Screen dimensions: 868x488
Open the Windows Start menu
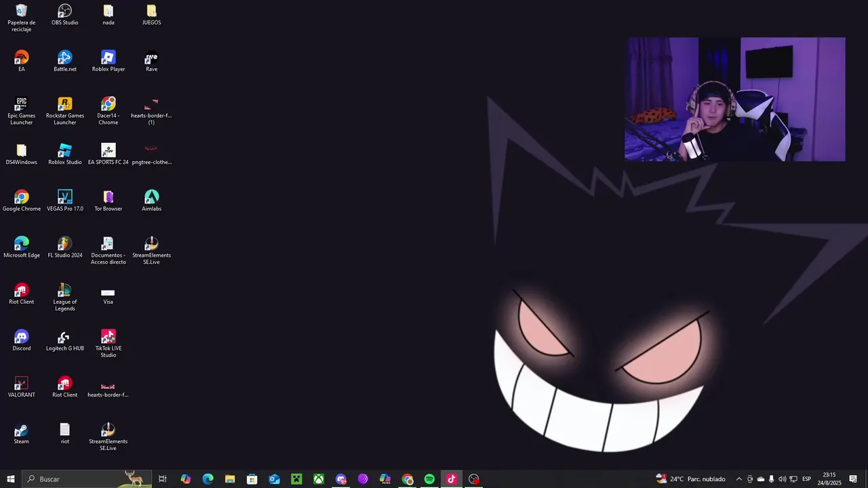point(11,479)
